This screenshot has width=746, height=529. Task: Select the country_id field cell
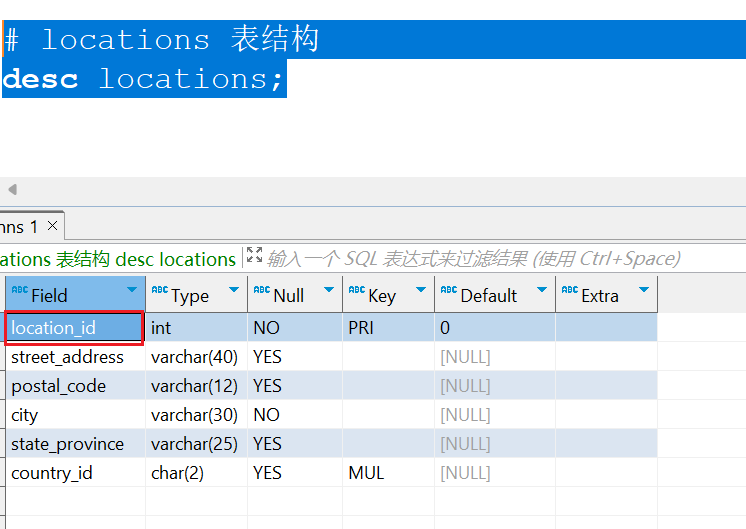point(52,473)
